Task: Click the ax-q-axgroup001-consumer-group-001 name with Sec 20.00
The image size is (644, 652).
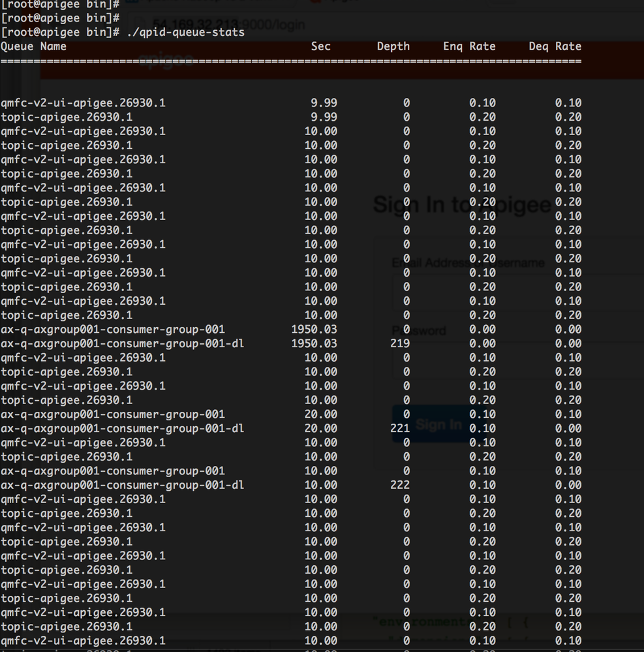Action: pyautogui.click(x=113, y=414)
